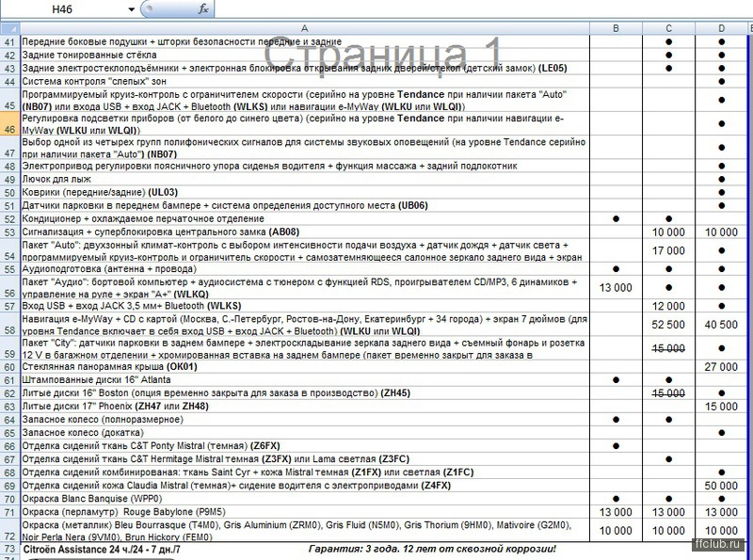Image resolution: width=753 pixels, height=560 pixels.
Task: Select column C header
Action: (669, 28)
